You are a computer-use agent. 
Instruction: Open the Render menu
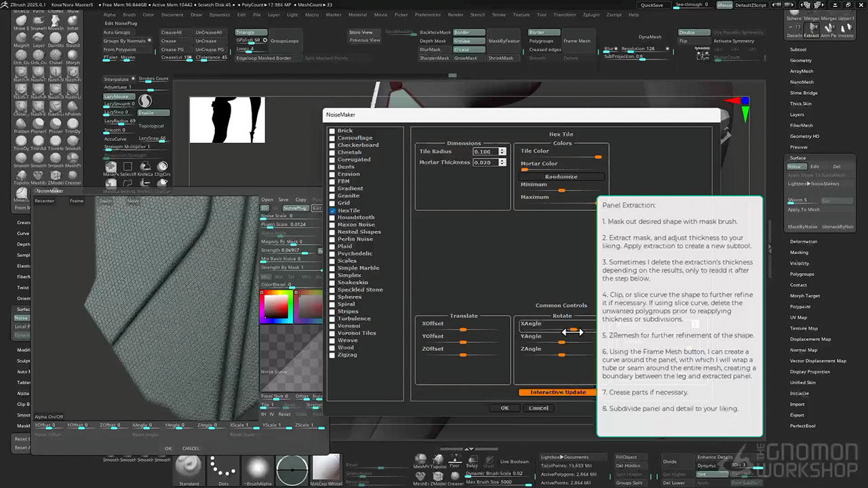tap(456, 14)
